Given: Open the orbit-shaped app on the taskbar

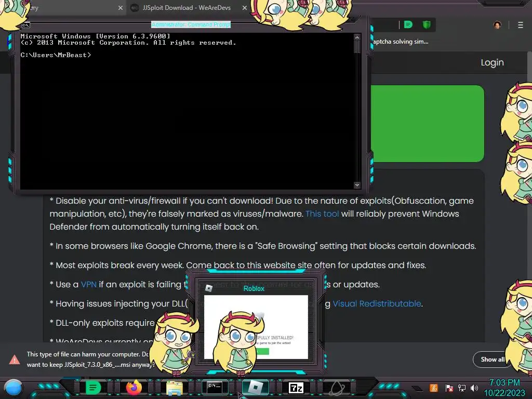Looking at the screenshot, I should click(x=337, y=388).
